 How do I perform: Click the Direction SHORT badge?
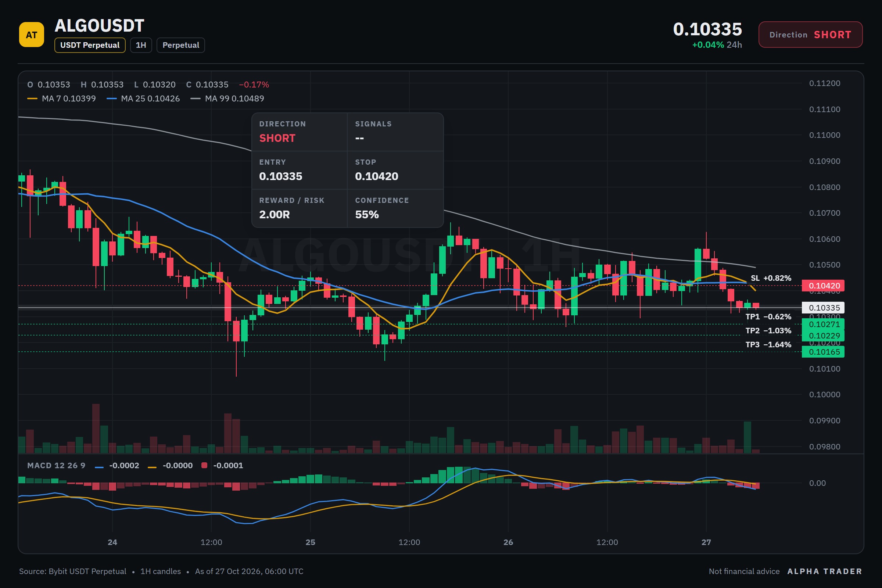point(810,35)
